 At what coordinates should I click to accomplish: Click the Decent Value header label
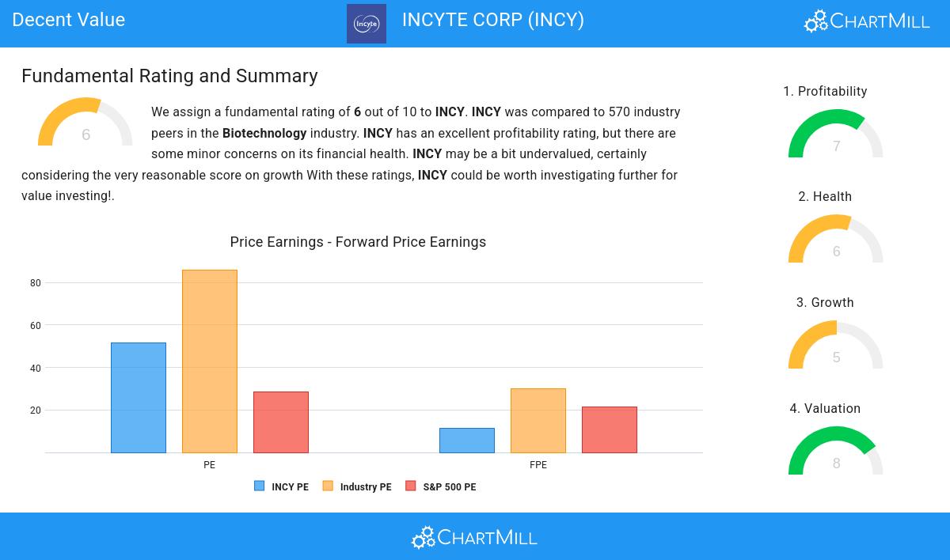click(x=69, y=20)
